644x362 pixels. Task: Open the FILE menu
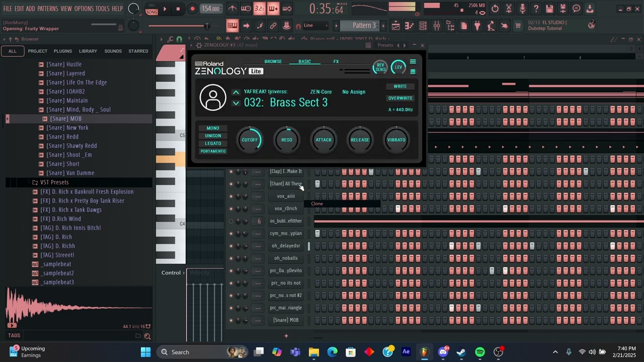[x=8, y=9]
